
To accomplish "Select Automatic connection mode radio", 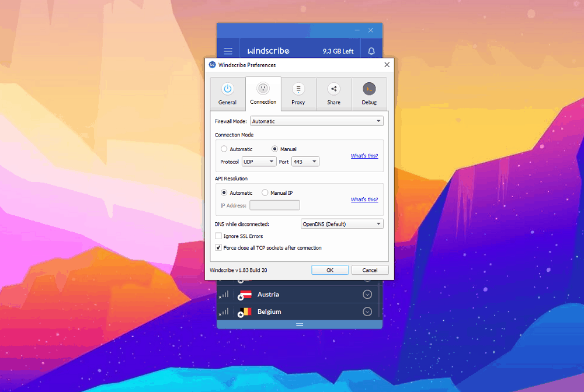I will click(x=224, y=149).
